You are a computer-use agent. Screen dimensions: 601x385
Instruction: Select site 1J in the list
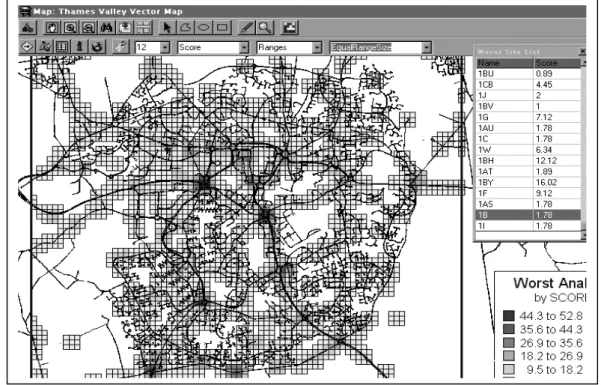pyautogui.click(x=529, y=95)
